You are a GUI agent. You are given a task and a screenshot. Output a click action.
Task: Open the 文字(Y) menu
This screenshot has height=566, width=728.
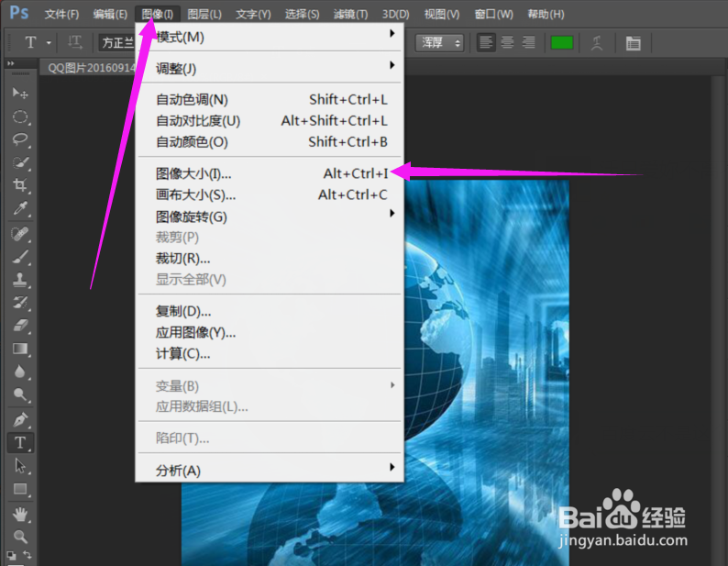[253, 15]
